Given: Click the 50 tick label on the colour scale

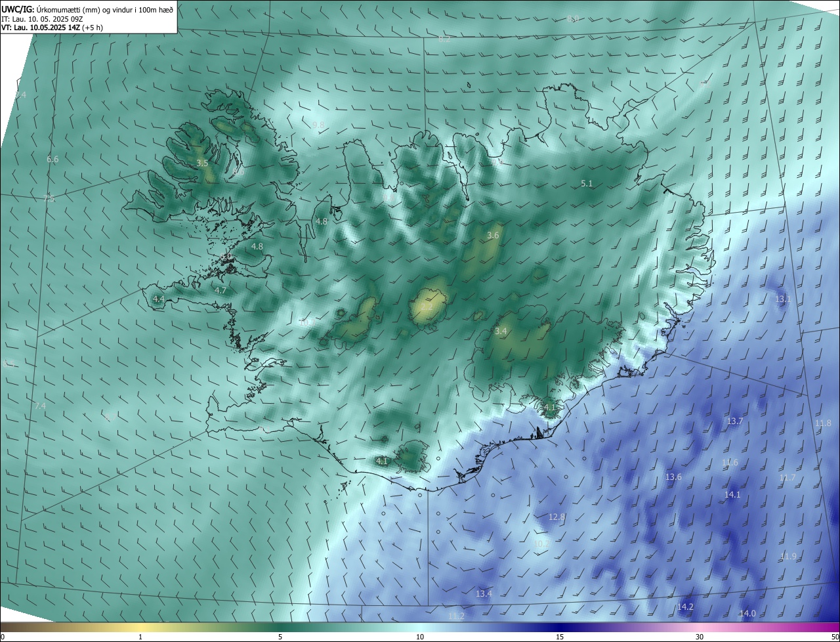Looking at the screenshot, I should pos(835,637).
